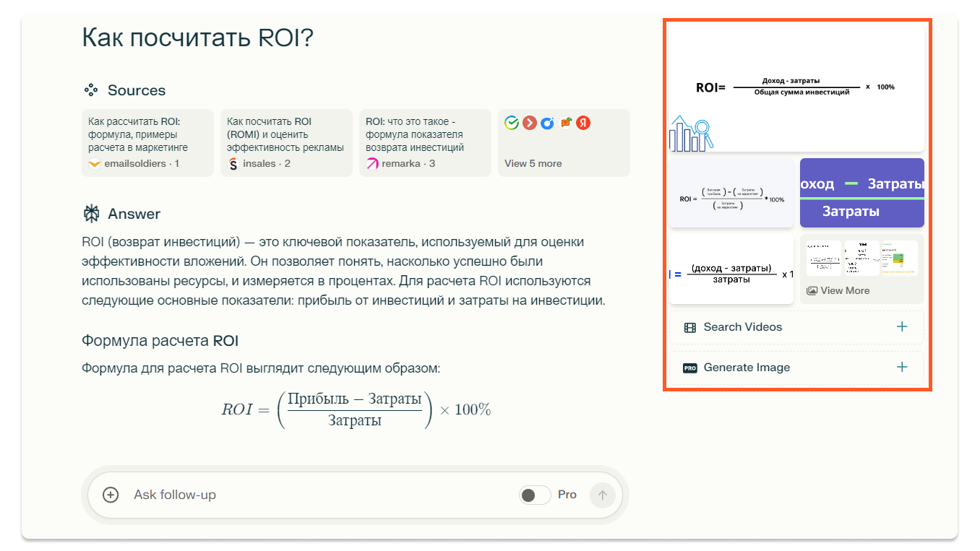
Task: Expand Generate Image with plus sign
Action: click(x=902, y=368)
